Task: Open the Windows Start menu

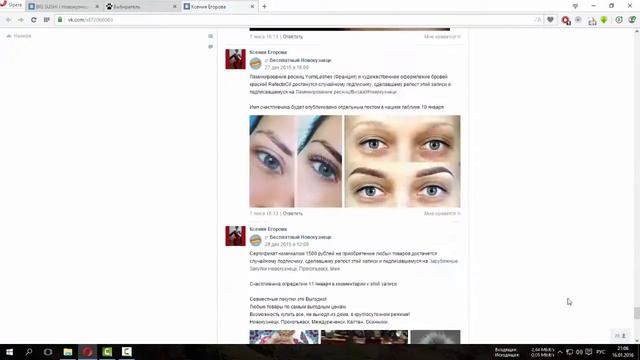Action: tap(9, 352)
